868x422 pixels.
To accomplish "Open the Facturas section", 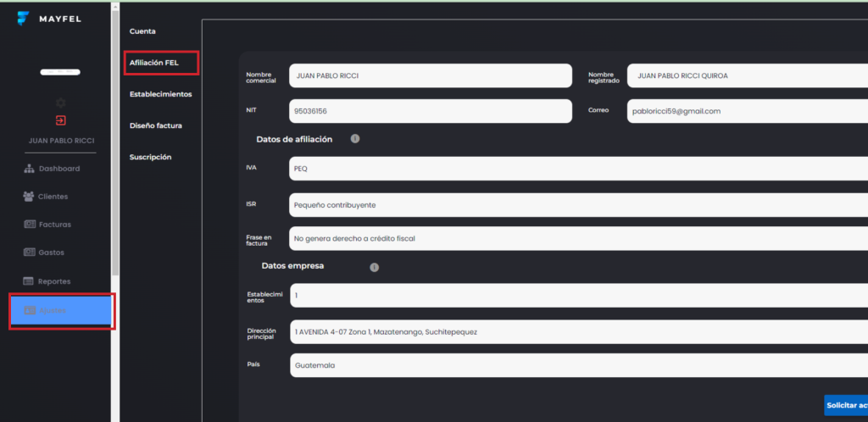I will 48,225.
